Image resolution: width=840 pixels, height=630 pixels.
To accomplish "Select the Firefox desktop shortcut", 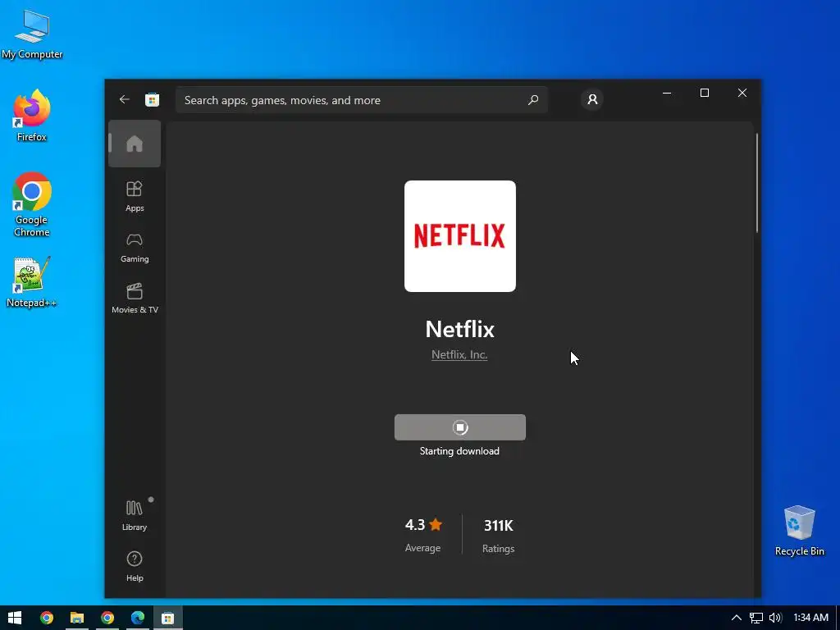I will click(x=32, y=116).
